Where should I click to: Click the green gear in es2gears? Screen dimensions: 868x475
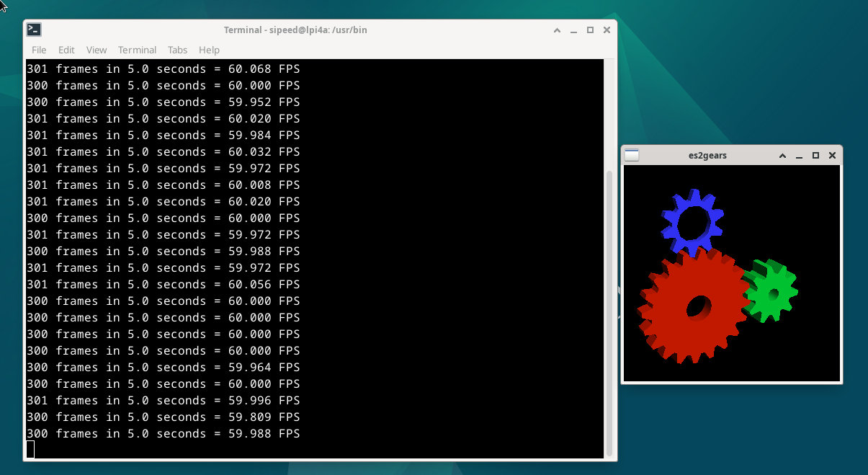(771, 291)
